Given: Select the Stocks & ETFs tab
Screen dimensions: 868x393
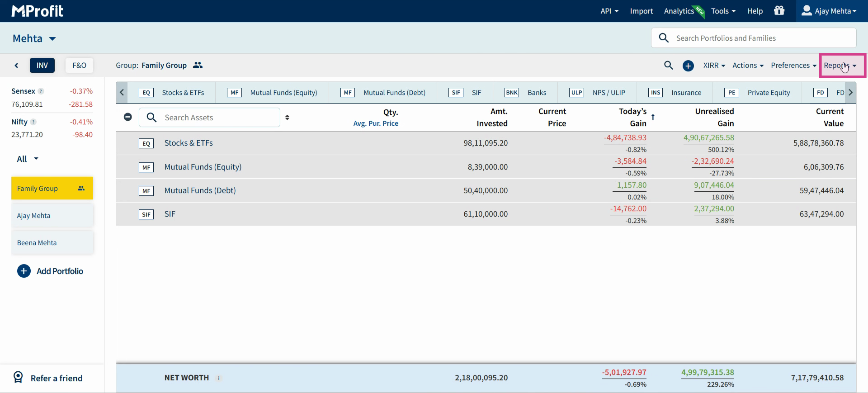Looking at the screenshot, I should 172,92.
